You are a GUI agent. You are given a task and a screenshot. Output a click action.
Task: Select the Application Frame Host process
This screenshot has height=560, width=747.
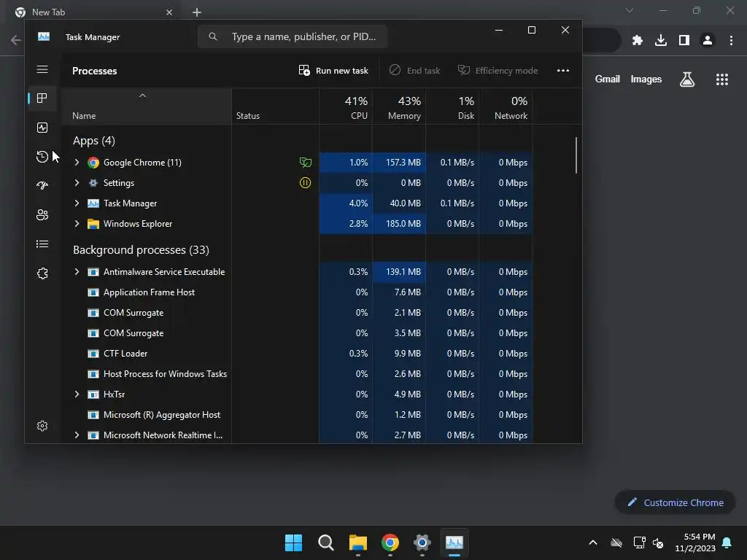tap(296, 292)
